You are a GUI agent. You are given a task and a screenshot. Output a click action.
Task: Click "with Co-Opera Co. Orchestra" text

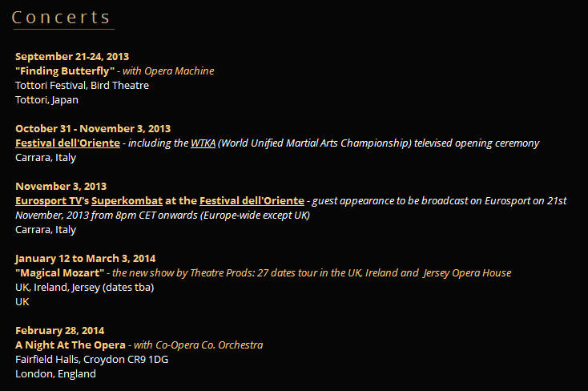[199, 345]
